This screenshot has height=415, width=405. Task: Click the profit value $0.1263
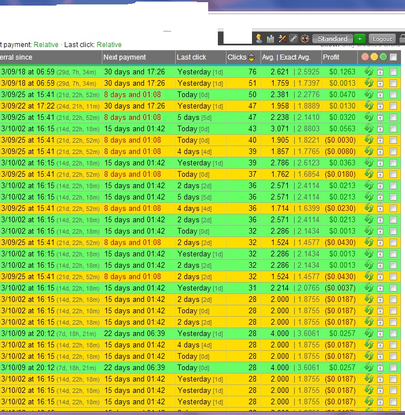click(x=342, y=72)
